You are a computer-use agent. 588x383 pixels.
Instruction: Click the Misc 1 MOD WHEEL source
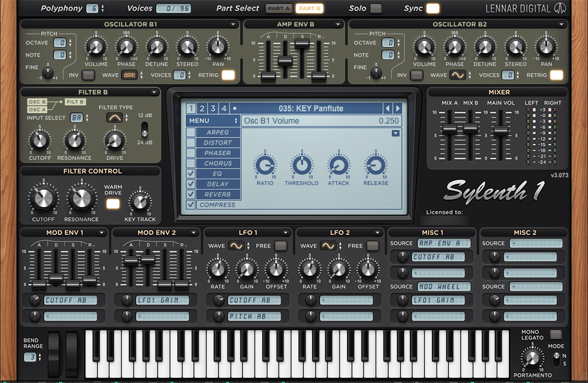click(444, 287)
